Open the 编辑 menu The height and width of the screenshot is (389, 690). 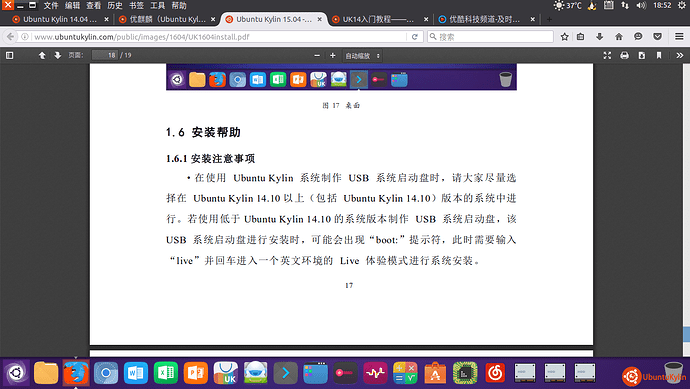tap(72, 6)
